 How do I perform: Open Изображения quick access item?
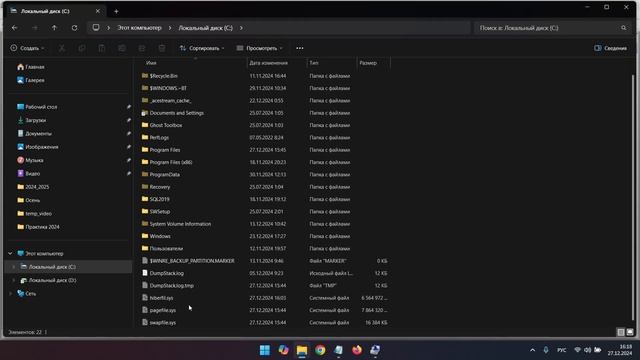coord(38,147)
